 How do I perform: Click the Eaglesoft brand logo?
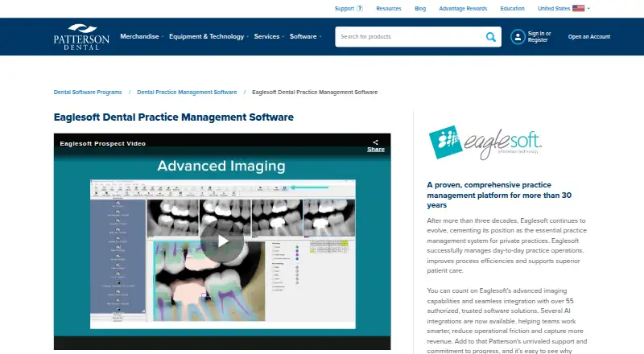[485, 142]
